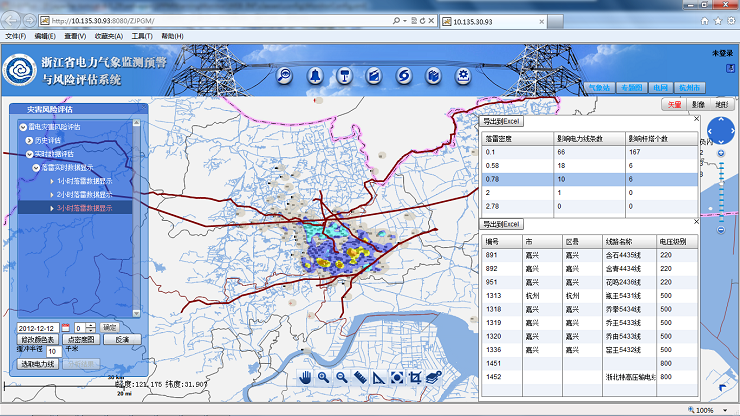Click the upper 导出到Excel button
The image size is (740, 416).
503,121
